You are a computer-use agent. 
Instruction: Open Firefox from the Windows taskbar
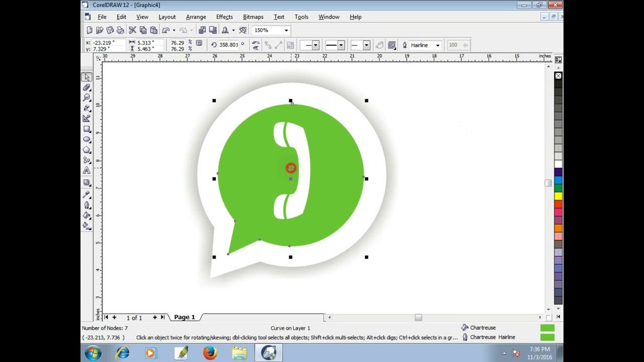(210, 353)
